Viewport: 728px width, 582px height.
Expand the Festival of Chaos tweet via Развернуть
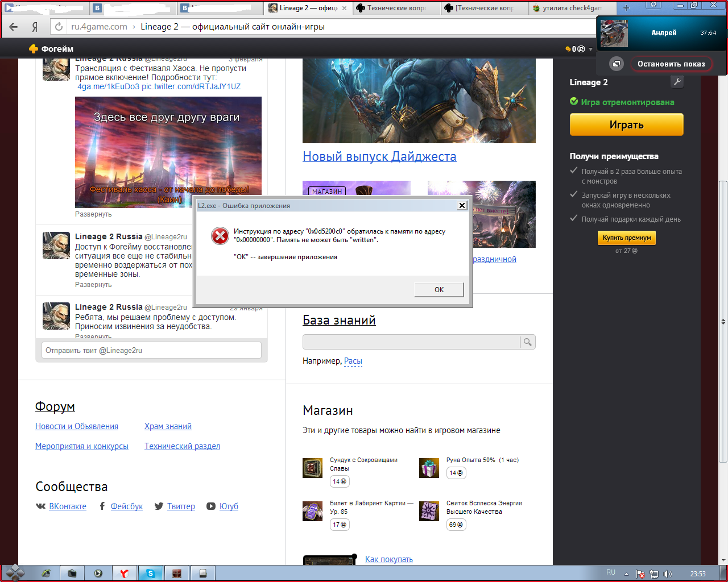(x=93, y=214)
